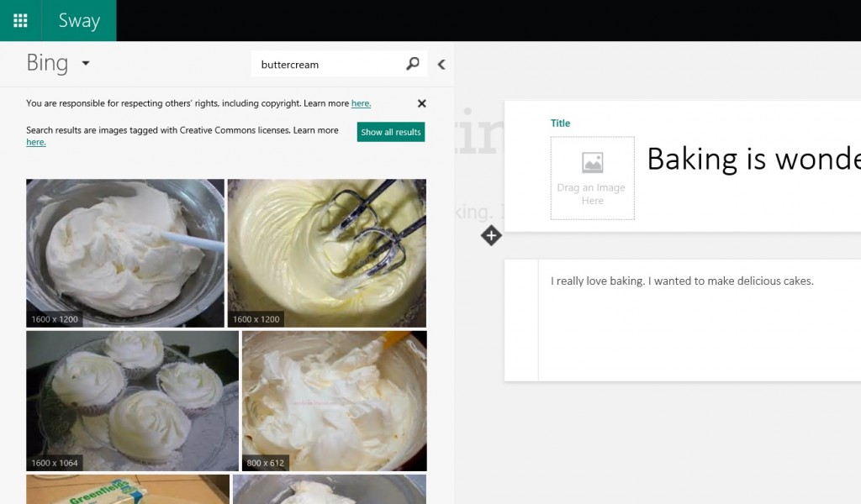Click the Sway home logo

(79, 21)
